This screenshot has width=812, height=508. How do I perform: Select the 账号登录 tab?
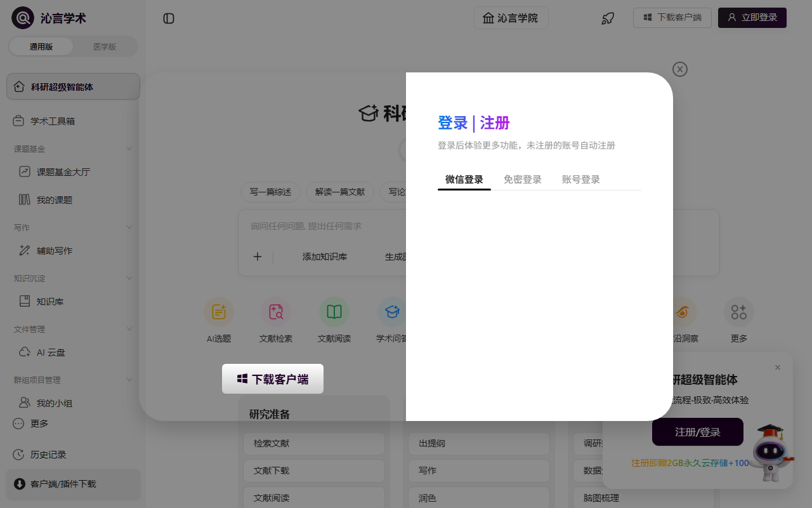(581, 180)
